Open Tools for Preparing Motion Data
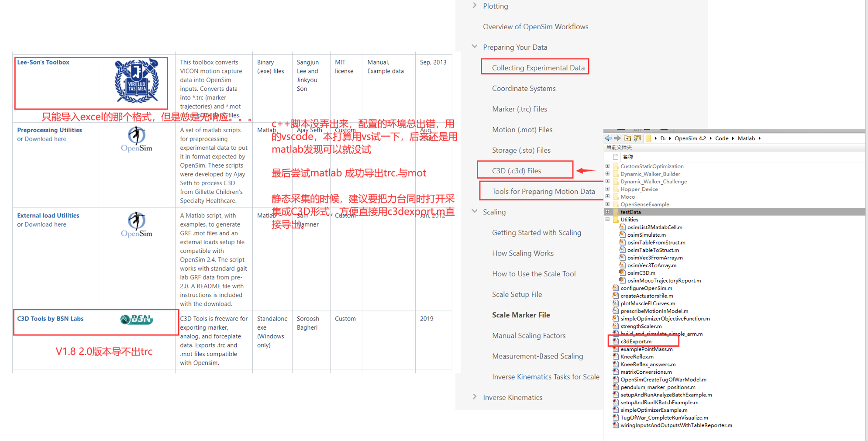The image size is (868, 441). [543, 191]
